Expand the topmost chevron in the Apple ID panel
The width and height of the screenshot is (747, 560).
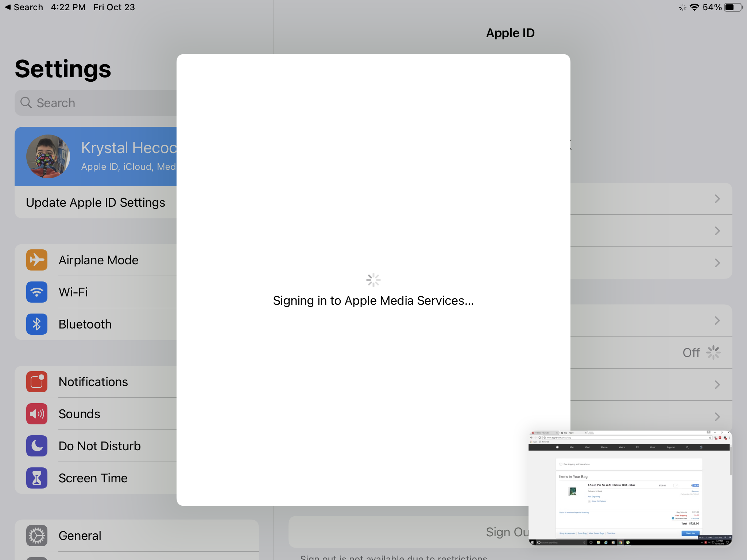pos(717,199)
